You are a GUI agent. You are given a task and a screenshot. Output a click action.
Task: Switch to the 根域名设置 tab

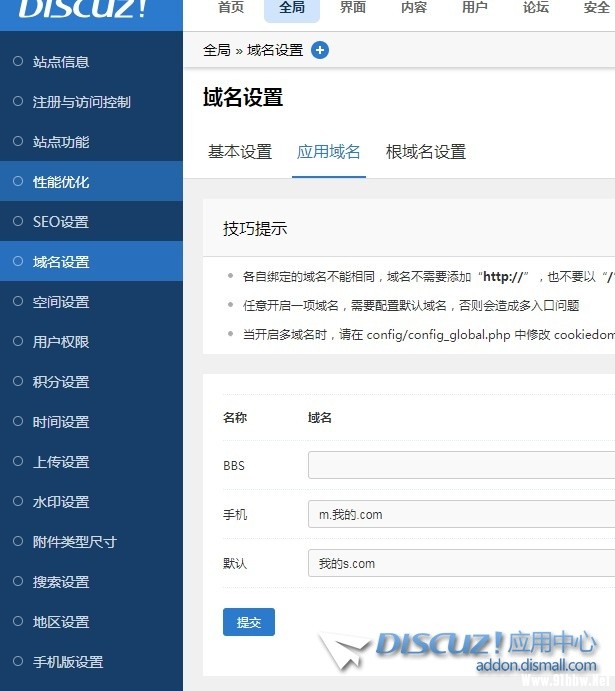pos(426,152)
